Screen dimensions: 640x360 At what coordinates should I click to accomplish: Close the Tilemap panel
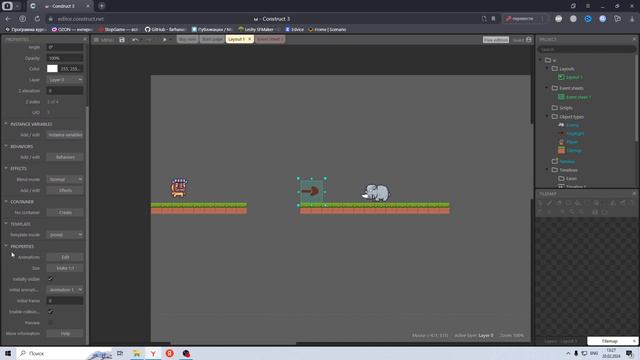click(x=634, y=193)
